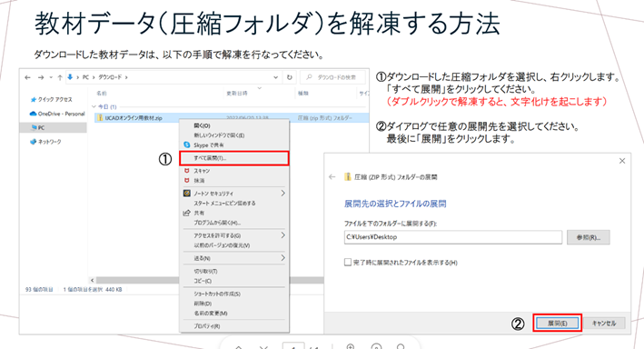
Task: Click the McAfee shield icon beside スキャン
Action: pos(187,171)
